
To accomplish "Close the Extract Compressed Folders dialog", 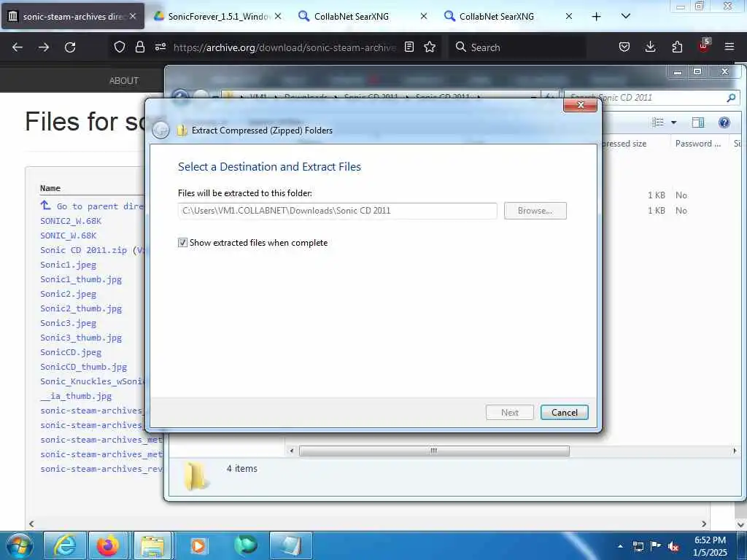I will pos(580,105).
